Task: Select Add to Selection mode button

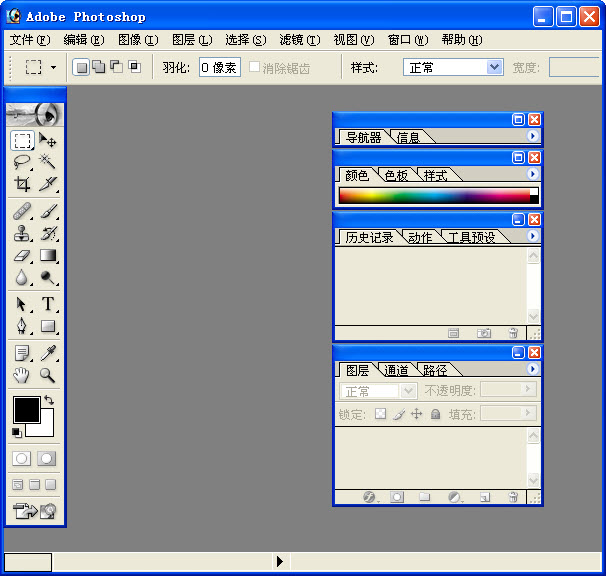Action: click(99, 67)
